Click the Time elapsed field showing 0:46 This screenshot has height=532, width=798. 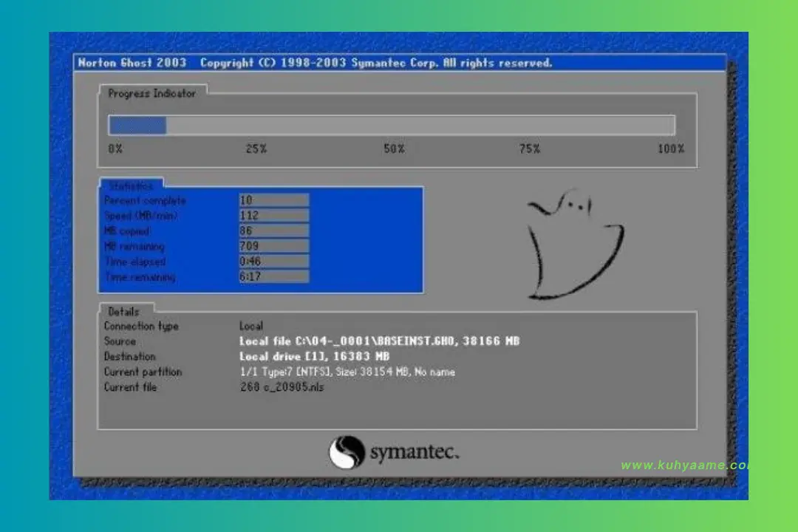click(x=274, y=262)
